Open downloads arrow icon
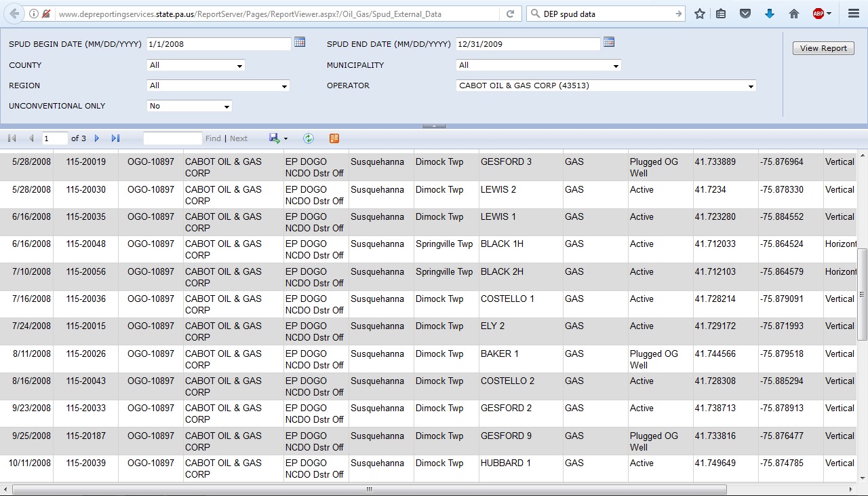 click(x=770, y=14)
